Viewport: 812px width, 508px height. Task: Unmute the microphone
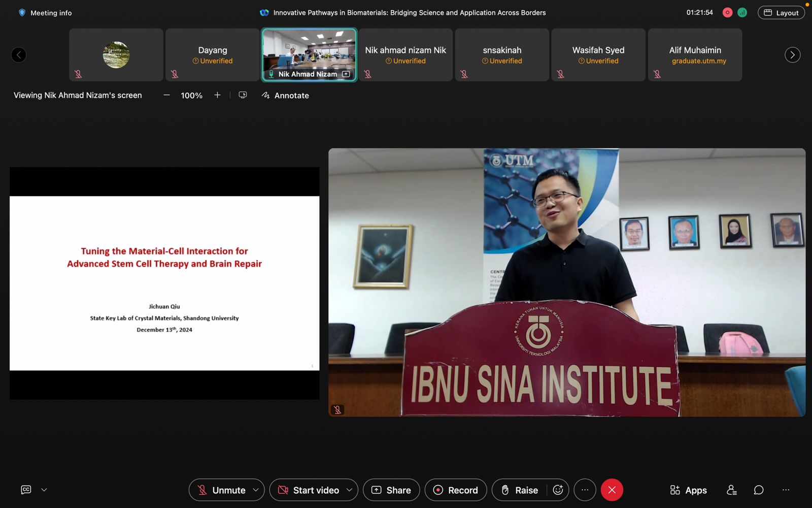pyautogui.click(x=221, y=490)
